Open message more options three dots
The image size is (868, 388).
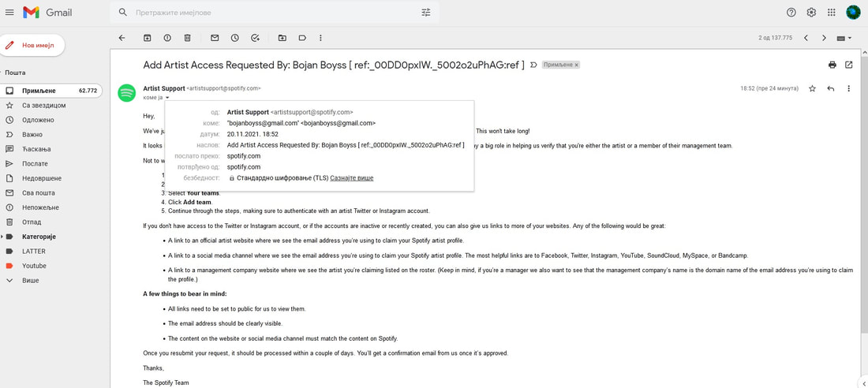click(848, 88)
